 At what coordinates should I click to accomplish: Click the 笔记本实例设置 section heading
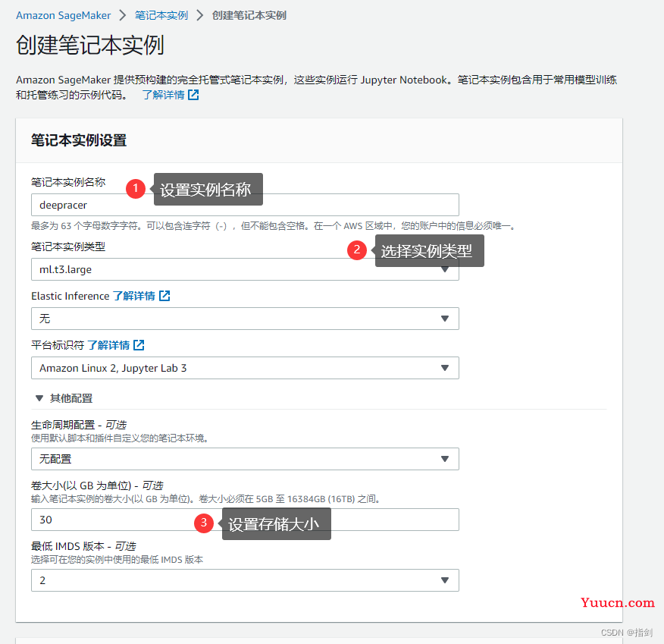coord(79,140)
